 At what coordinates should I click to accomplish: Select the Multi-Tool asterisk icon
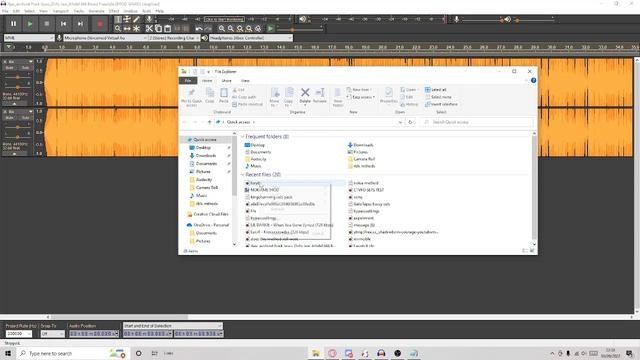[136, 29]
